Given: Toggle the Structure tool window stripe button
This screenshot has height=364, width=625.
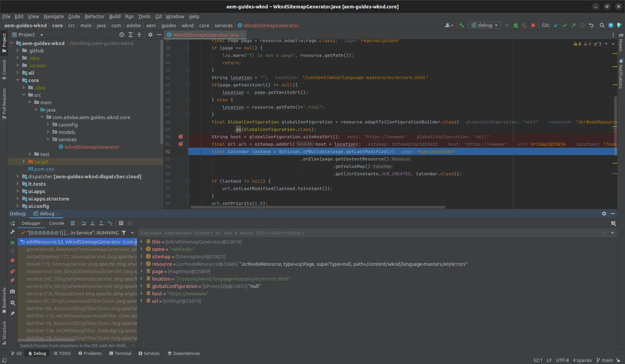Looking at the screenshot, I should point(4,333).
